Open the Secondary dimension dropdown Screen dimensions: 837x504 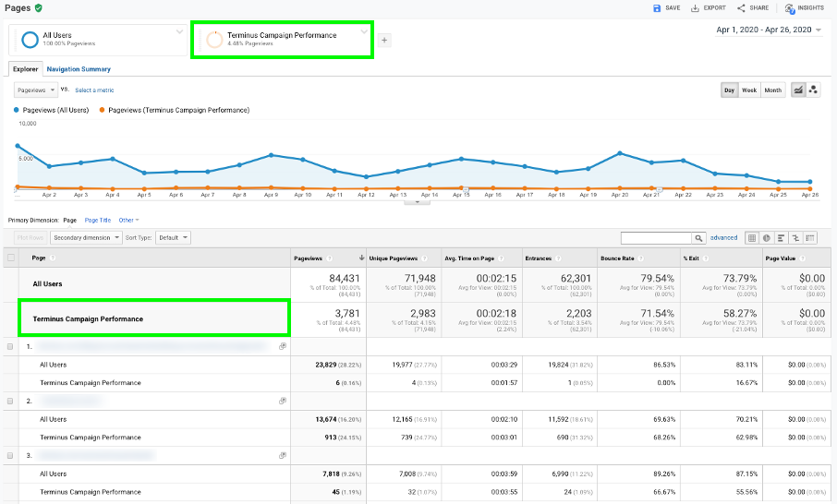tap(86, 238)
